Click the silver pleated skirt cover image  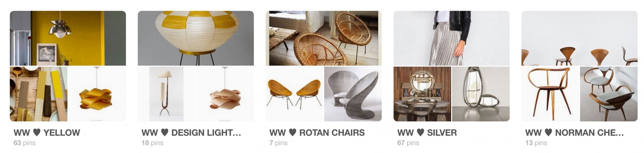click(x=451, y=38)
